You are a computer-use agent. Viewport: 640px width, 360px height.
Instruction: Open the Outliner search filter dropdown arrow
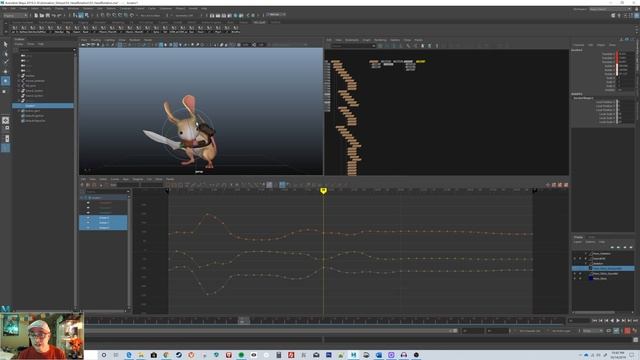click(74, 49)
